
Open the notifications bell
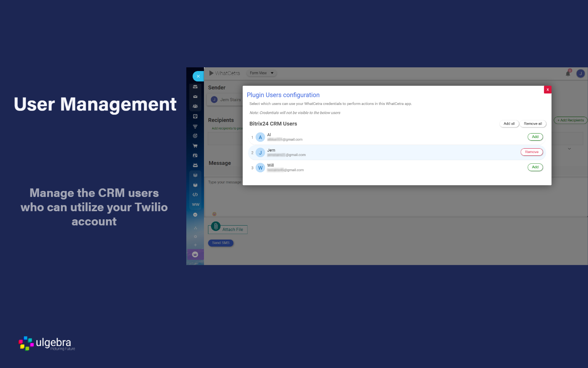point(568,73)
